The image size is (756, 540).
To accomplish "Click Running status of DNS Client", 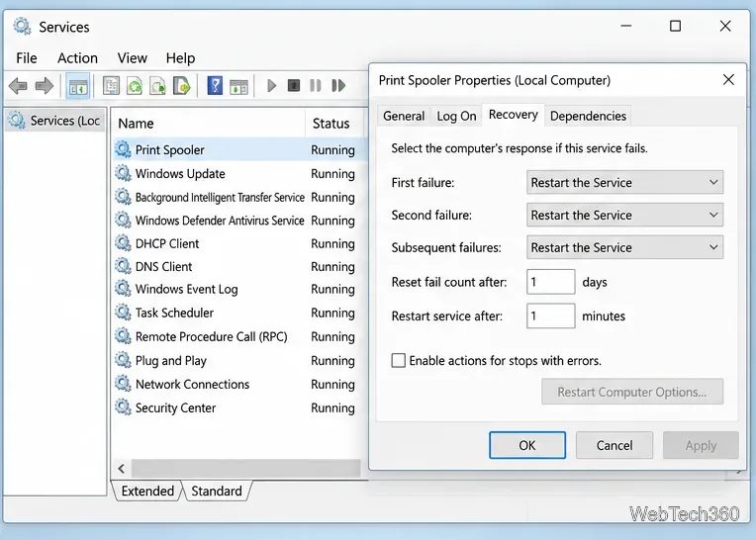I will [332, 267].
